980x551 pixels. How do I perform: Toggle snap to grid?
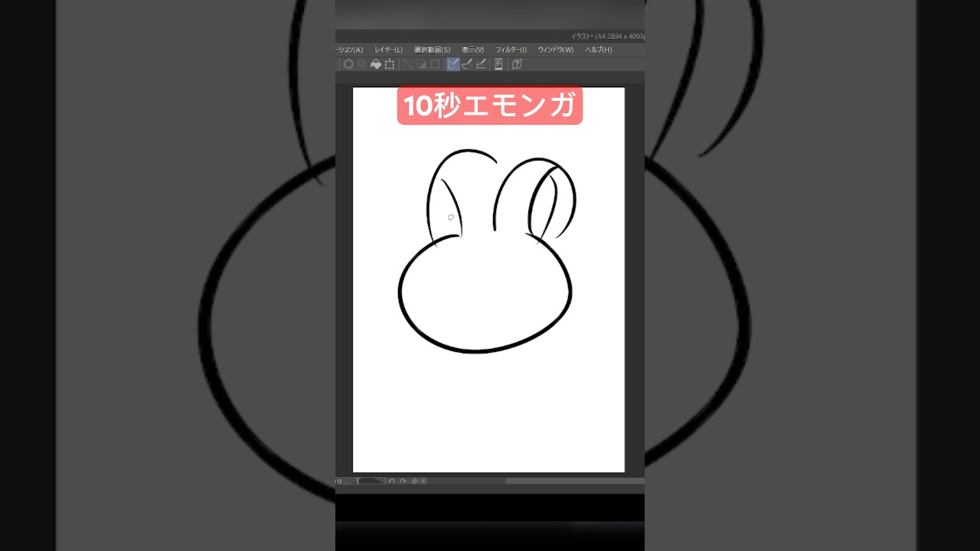coord(422,64)
